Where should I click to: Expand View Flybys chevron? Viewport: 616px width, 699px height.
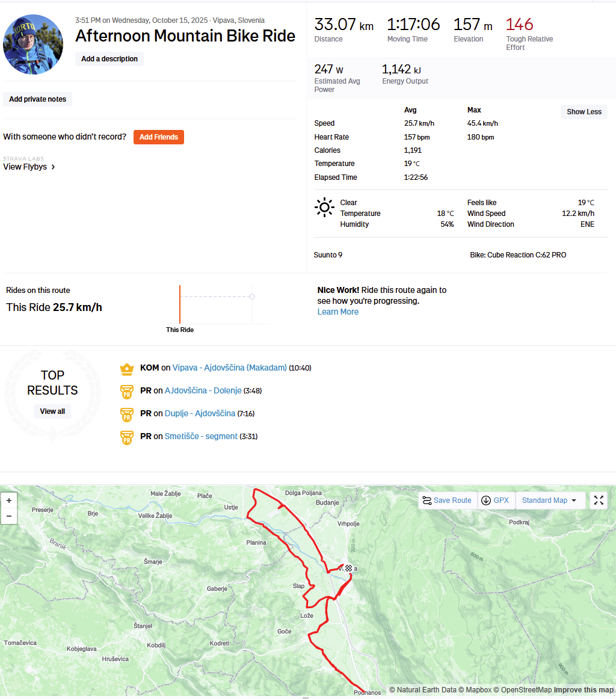53,167
